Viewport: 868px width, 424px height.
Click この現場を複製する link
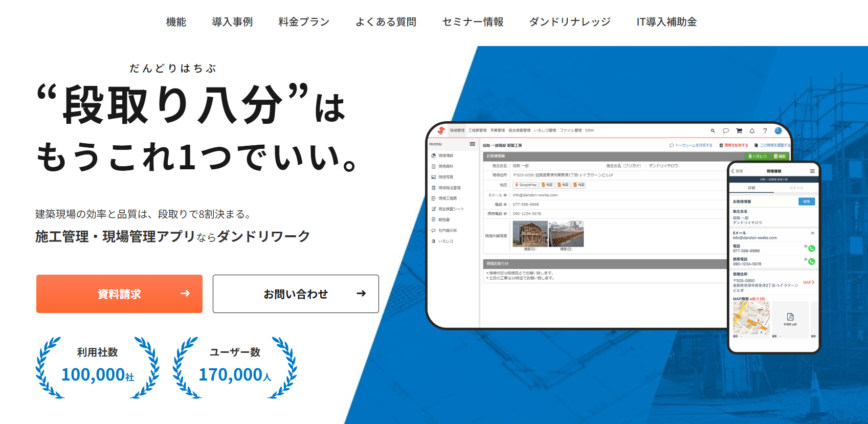click(x=772, y=145)
